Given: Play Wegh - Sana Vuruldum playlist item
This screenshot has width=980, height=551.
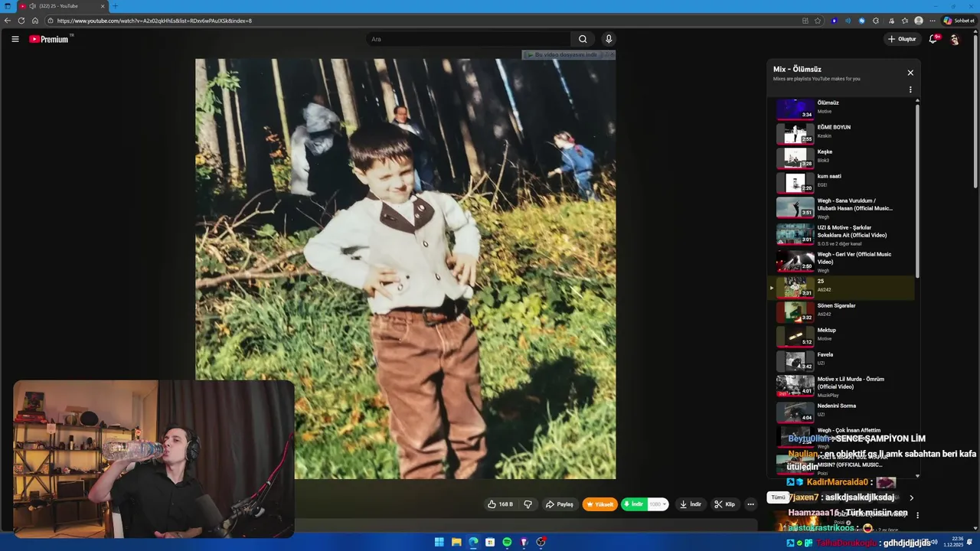Looking at the screenshot, I should tap(842, 208).
